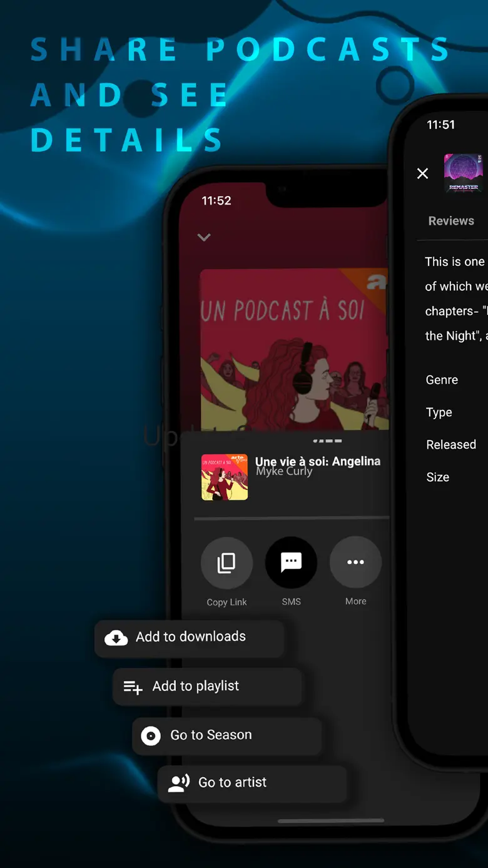Click the 11:51 clock on the right phone
488x868 pixels.
440,125
